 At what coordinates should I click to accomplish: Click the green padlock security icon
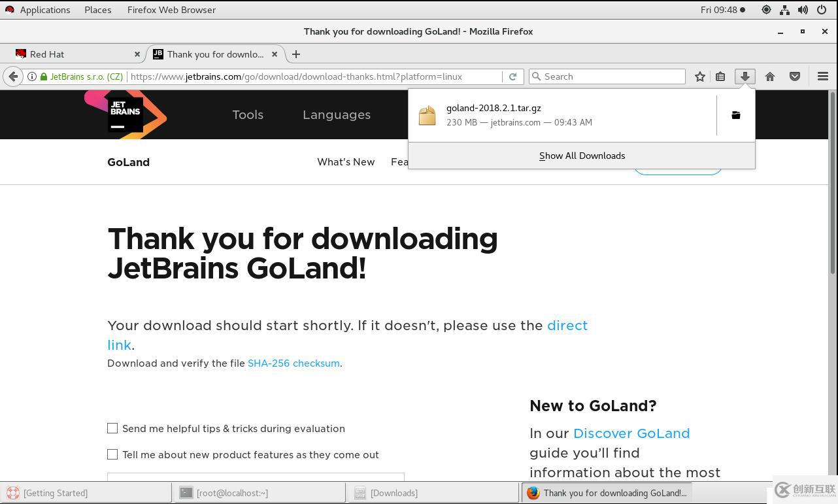(44, 76)
